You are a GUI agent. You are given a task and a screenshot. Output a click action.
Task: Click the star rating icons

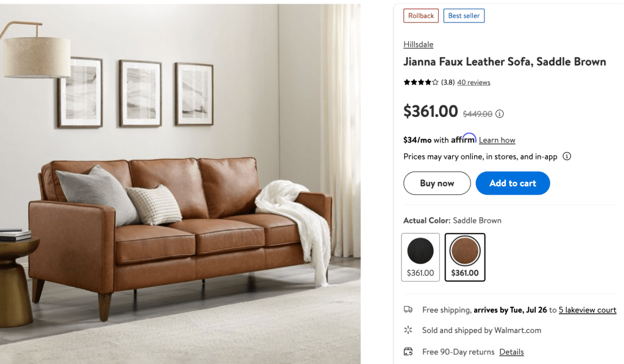pos(420,82)
